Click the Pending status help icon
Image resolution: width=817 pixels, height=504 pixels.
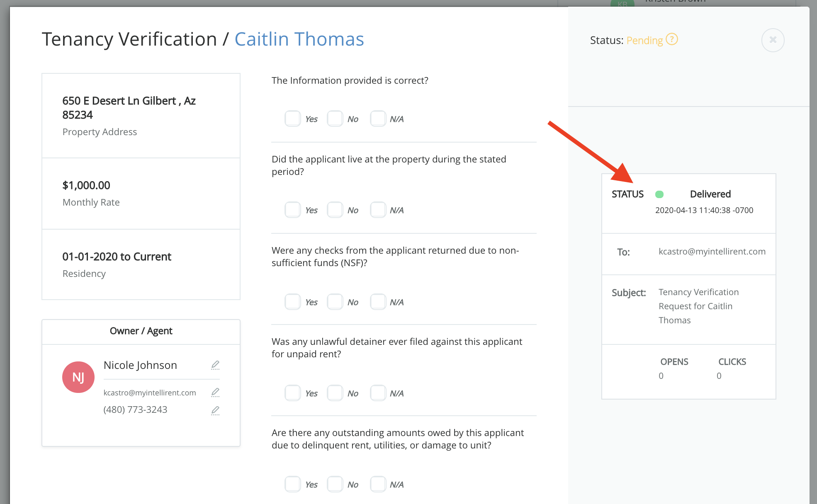(x=671, y=39)
